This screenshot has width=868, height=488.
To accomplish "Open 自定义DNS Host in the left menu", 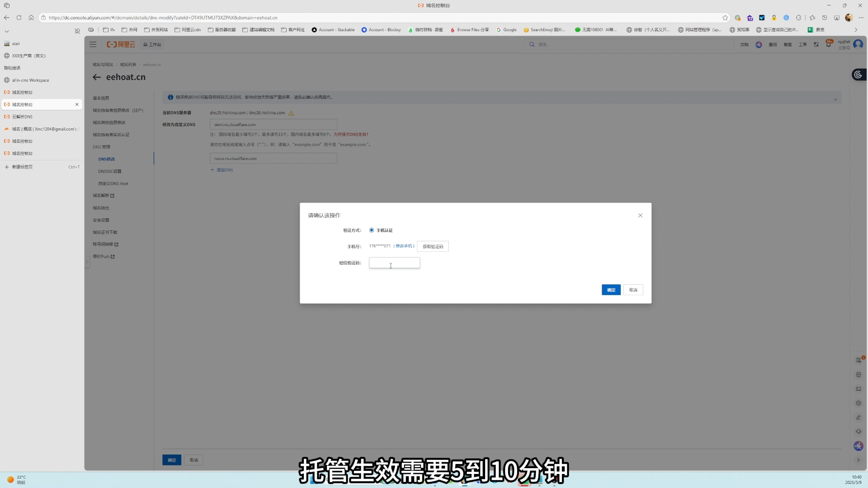I will click(x=113, y=183).
